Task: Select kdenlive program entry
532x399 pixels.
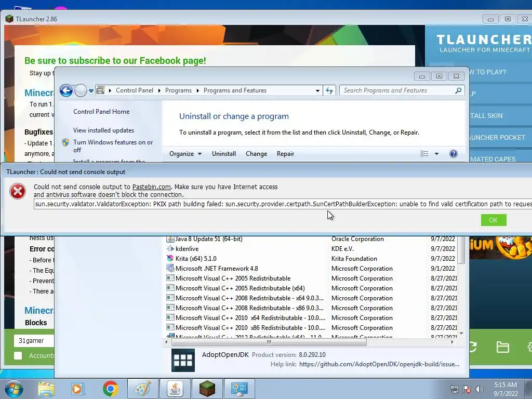Action: tap(311, 249)
